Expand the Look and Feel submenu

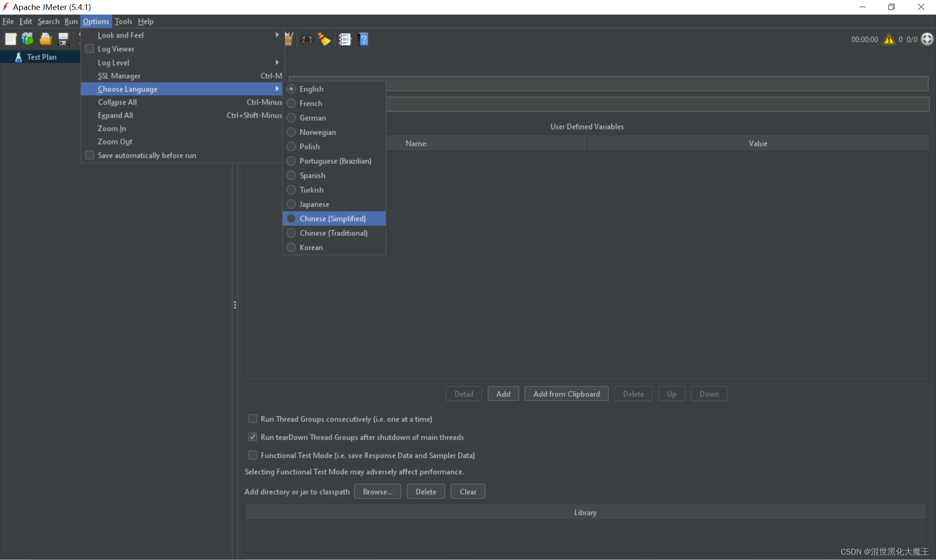[x=182, y=35]
